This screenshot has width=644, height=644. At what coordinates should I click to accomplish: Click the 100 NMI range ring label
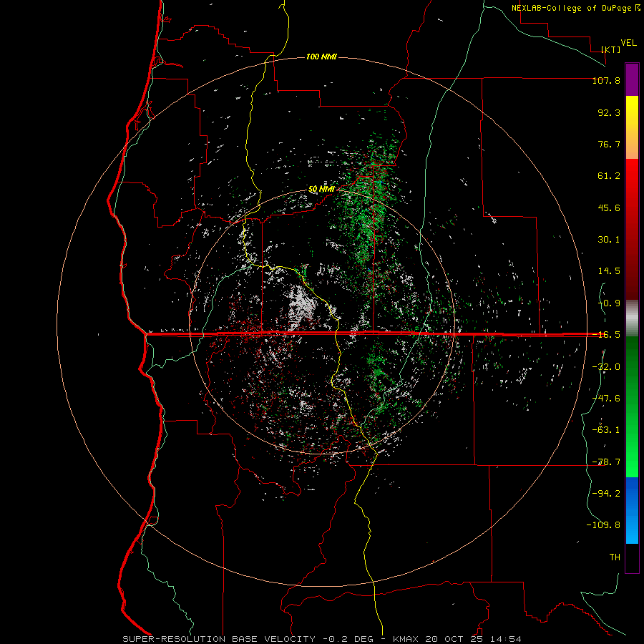pyautogui.click(x=321, y=57)
